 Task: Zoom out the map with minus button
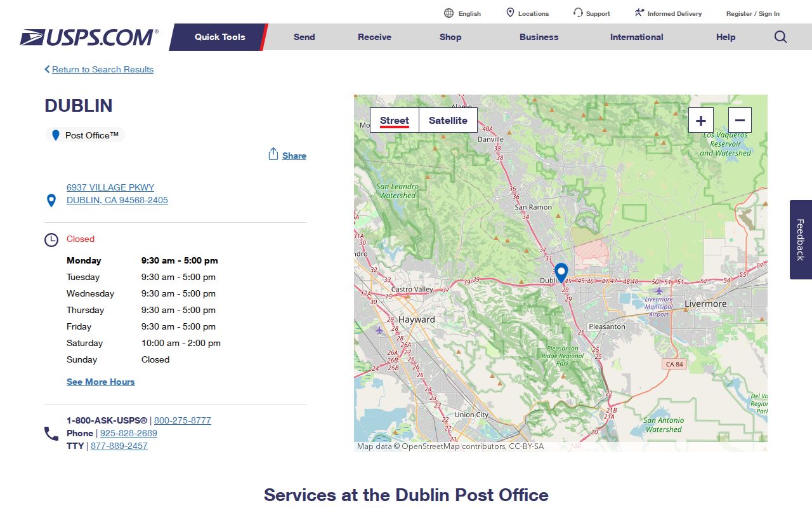[x=740, y=120]
